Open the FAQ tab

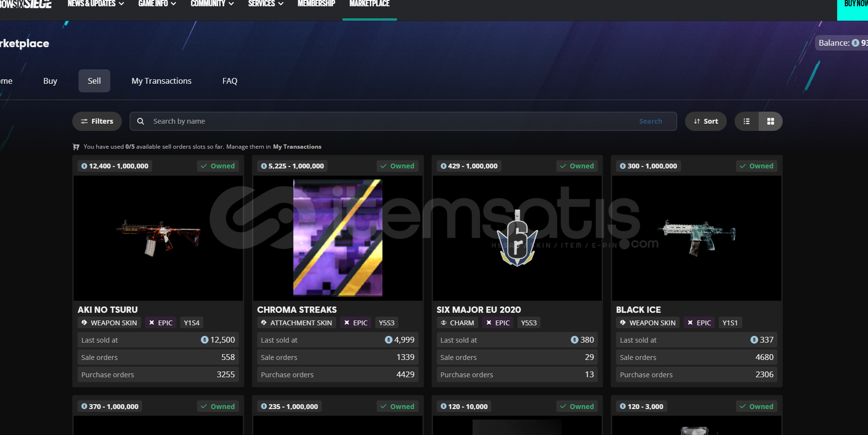(x=230, y=81)
